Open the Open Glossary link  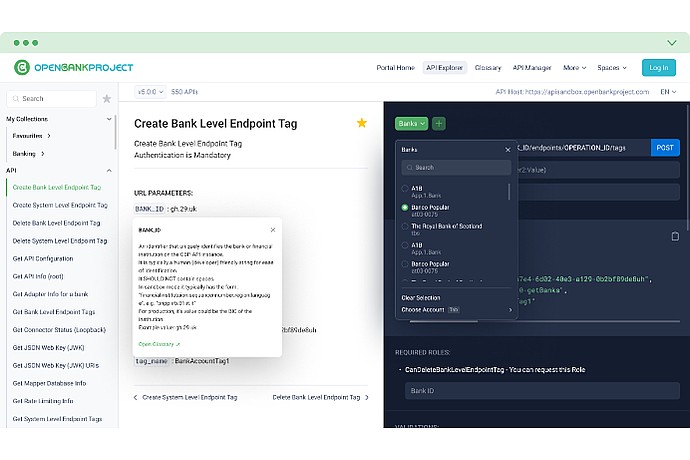[x=159, y=344]
